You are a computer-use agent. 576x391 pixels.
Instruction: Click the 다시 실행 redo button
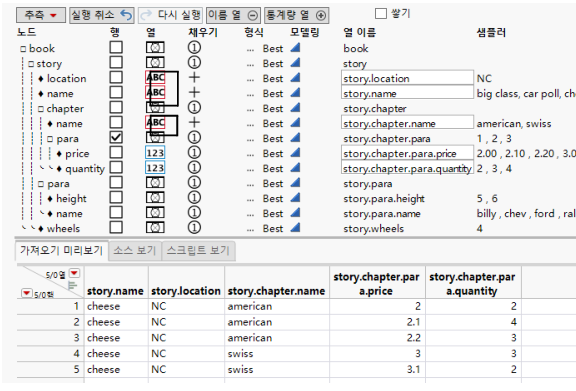pyautogui.click(x=171, y=15)
